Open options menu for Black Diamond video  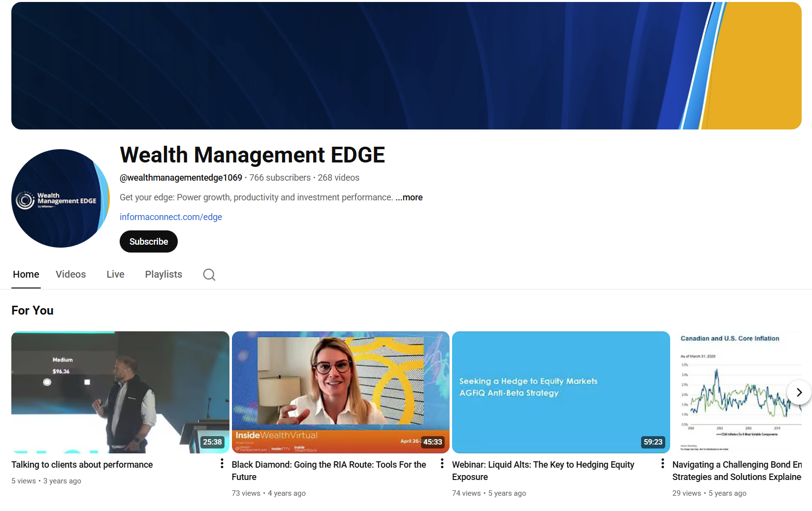coord(442,464)
